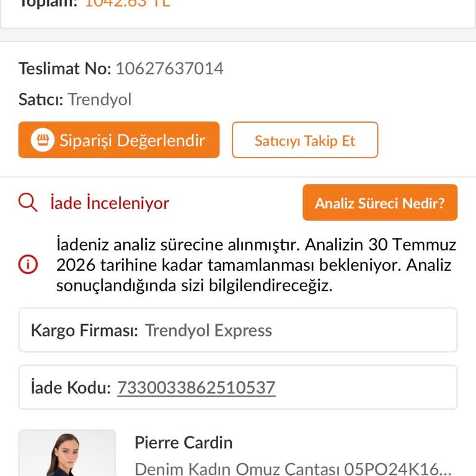Click the Trendyol seller name

coord(100,100)
